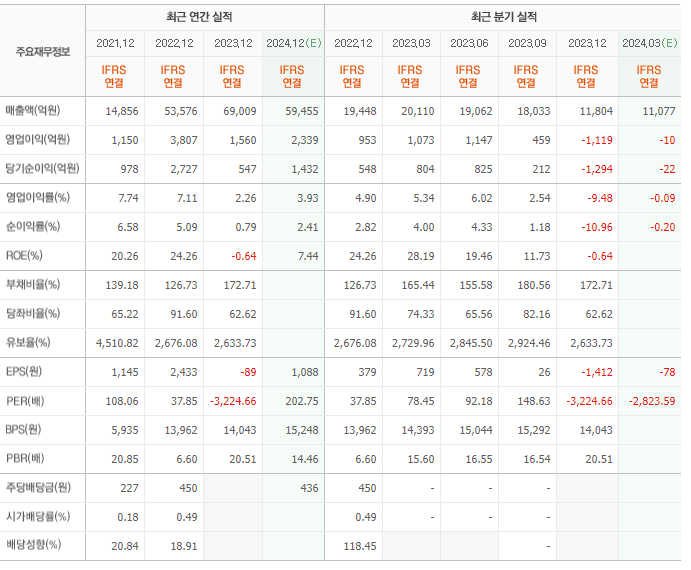Click estimated dividend value 436
The width and height of the screenshot is (691, 570).
pos(309,488)
